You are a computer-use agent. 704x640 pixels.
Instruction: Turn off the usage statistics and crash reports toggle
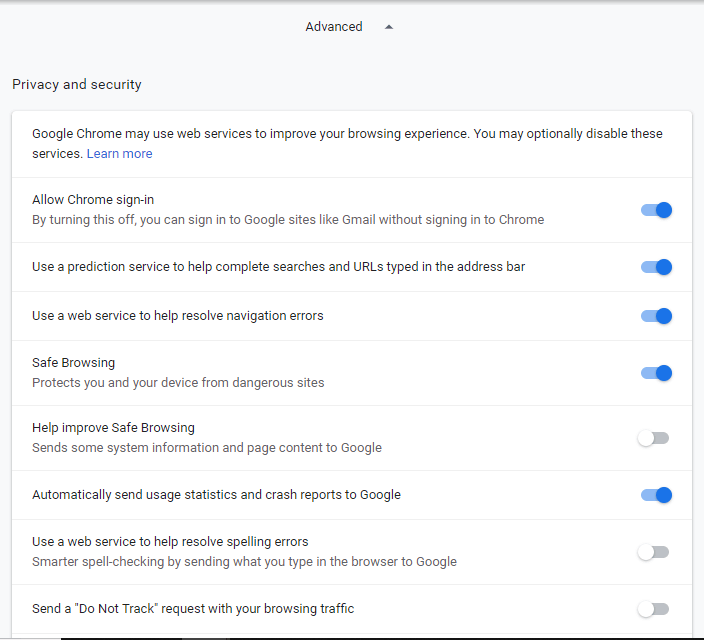pyautogui.click(x=656, y=495)
